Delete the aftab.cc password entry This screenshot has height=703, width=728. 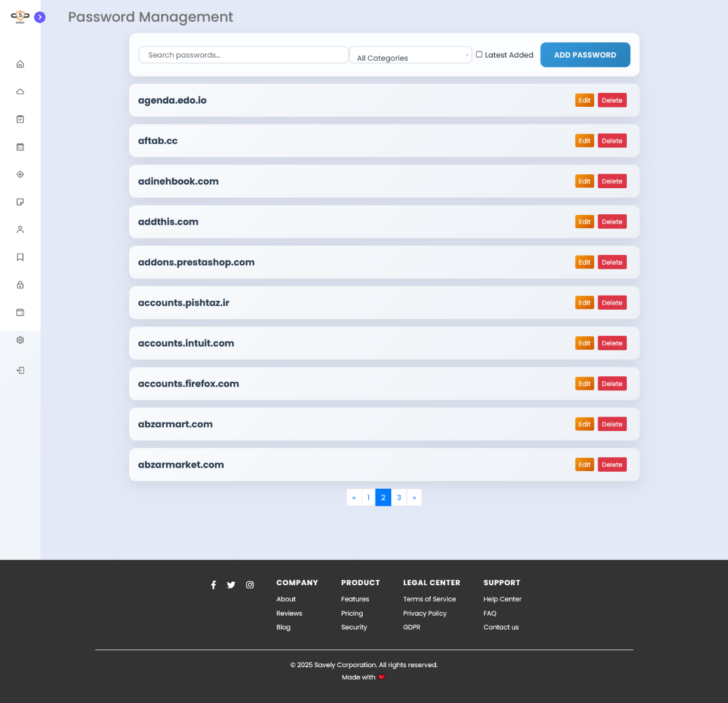[x=612, y=141]
